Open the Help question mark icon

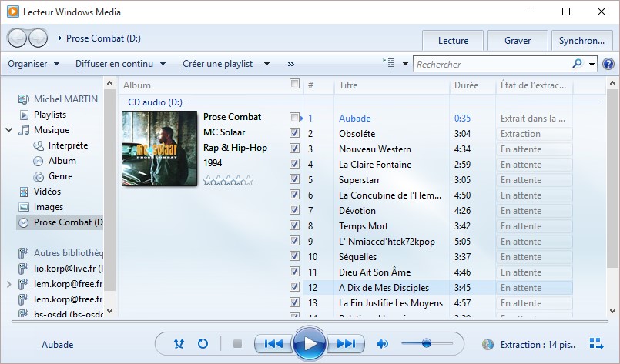608,64
